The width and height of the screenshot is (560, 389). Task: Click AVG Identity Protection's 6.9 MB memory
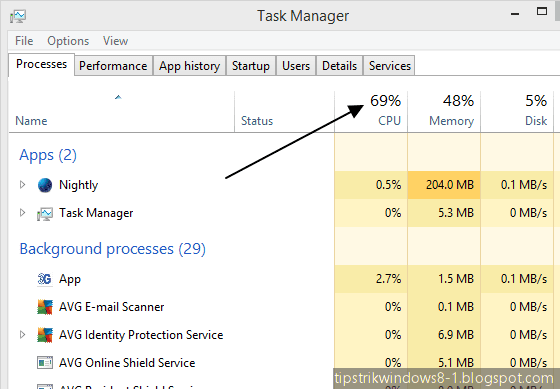pos(456,335)
